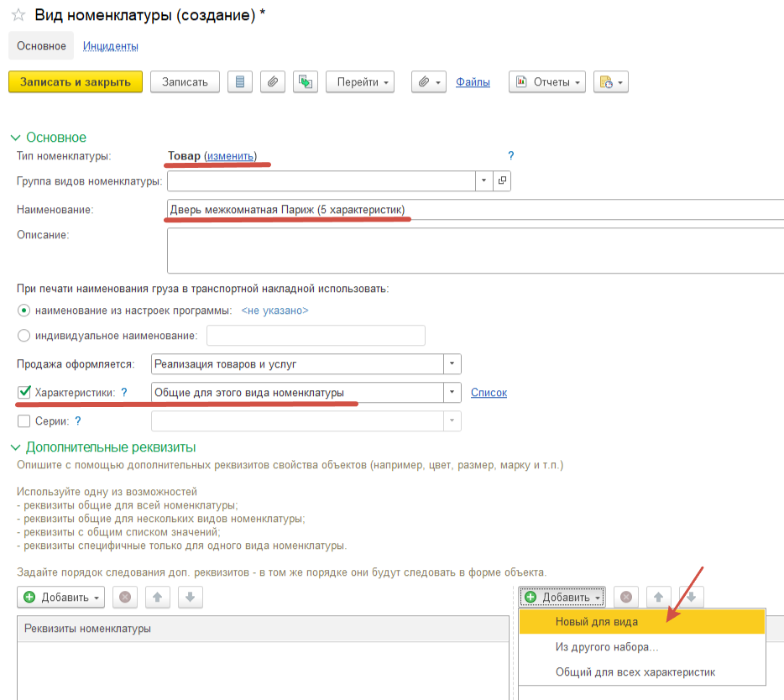Delete selected item in left requisites list
The height and width of the screenshot is (700, 784).
(125, 597)
